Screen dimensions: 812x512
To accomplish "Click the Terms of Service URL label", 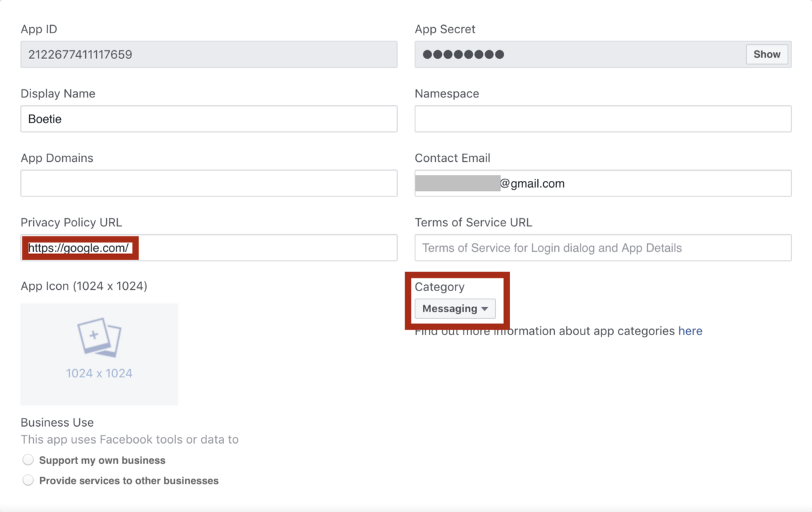I will tap(473, 223).
